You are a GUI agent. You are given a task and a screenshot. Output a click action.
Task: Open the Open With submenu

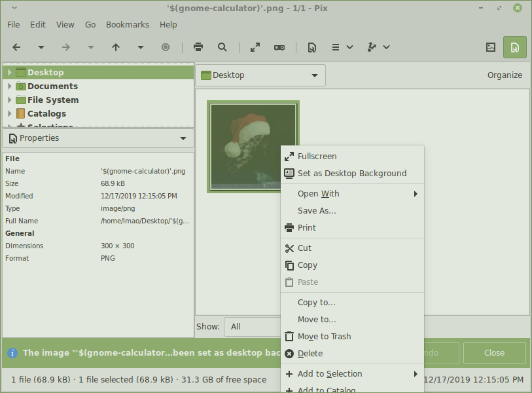[x=353, y=194]
